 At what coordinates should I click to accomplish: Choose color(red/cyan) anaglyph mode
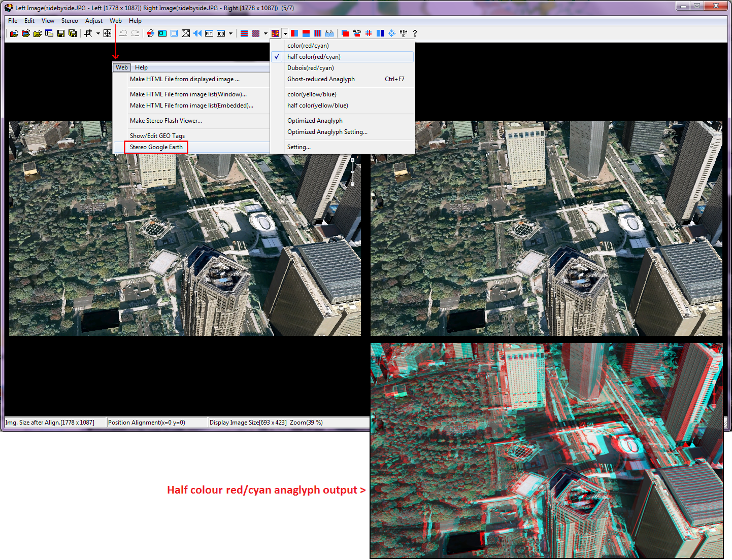(x=342, y=46)
